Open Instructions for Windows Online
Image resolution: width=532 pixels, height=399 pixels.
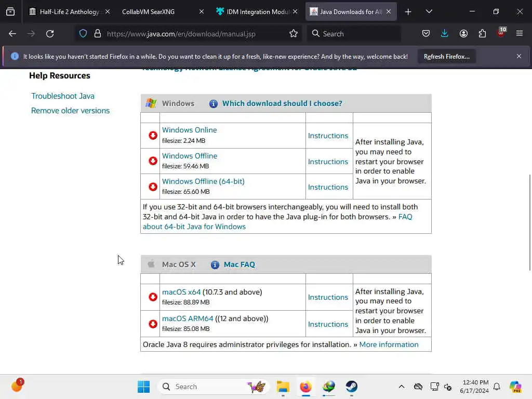point(328,136)
